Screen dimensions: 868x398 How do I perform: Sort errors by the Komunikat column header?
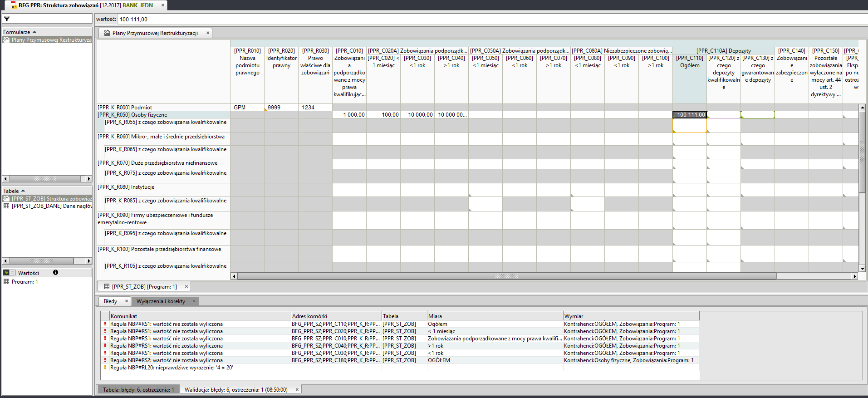[200, 316]
